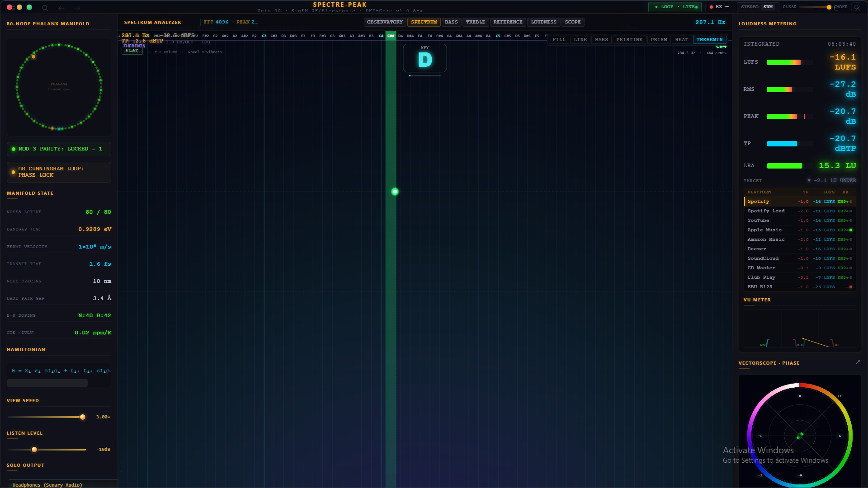Click the FFT 4096 readout

pos(216,22)
